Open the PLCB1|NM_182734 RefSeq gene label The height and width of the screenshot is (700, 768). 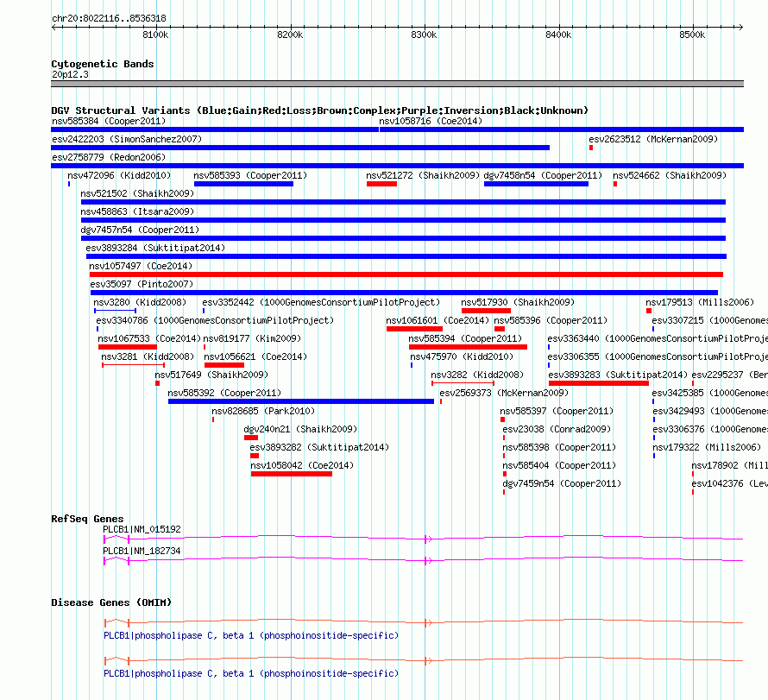click(142, 551)
